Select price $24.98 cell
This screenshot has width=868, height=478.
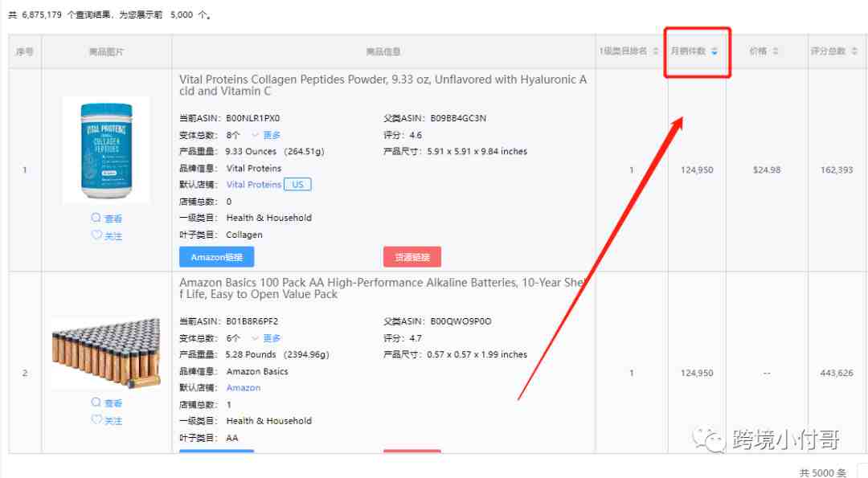tap(767, 170)
